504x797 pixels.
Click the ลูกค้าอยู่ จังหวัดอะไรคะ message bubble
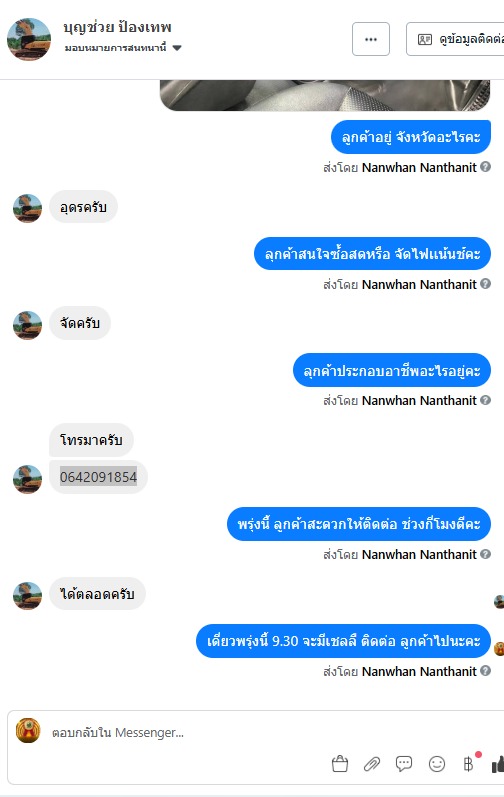click(x=411, y=137)
